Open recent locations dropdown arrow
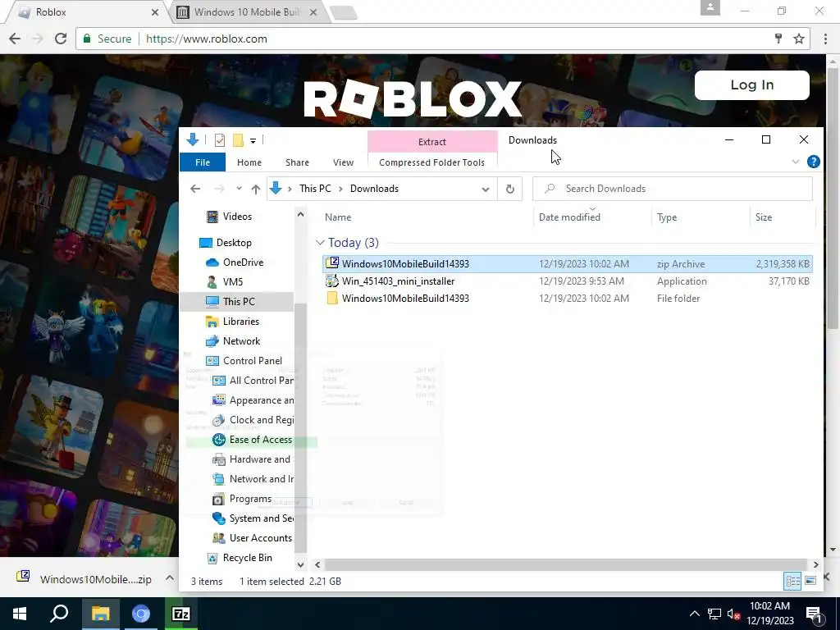 click(239, 189)
